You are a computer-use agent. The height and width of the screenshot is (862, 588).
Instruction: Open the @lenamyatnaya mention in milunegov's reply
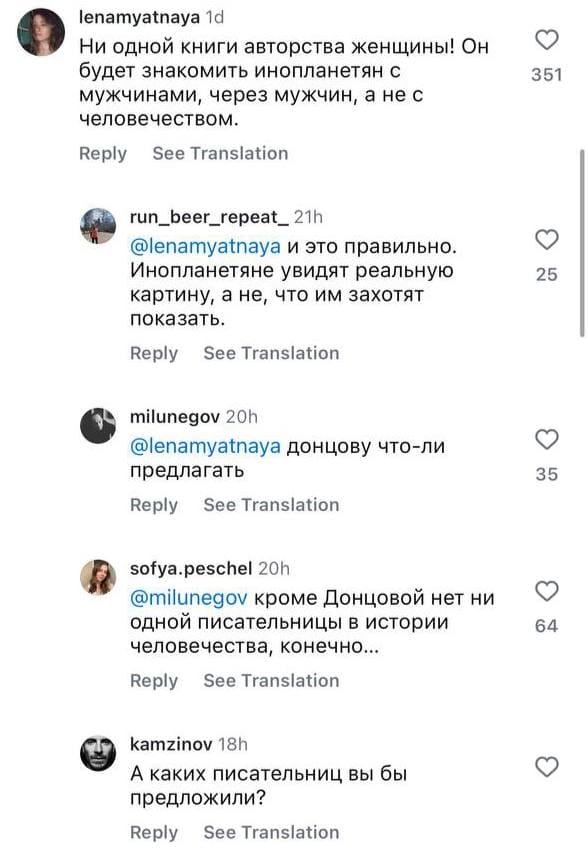point(206,446)
